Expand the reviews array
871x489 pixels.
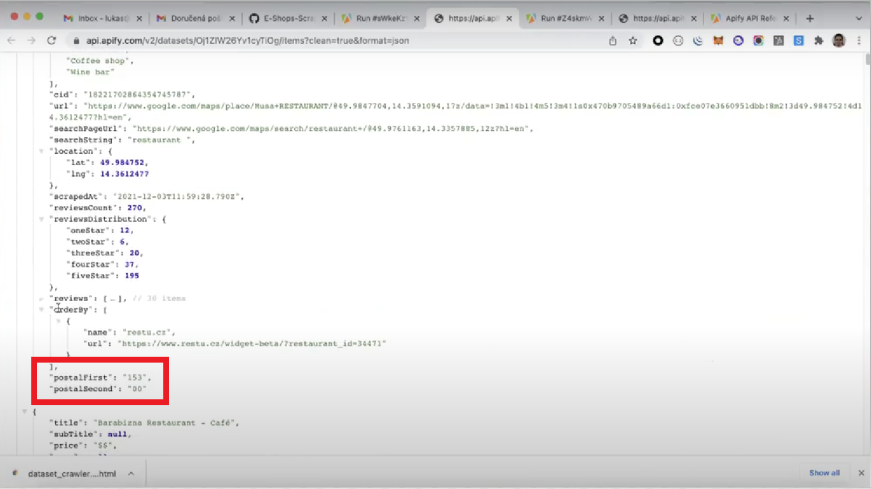pos(41,298)
